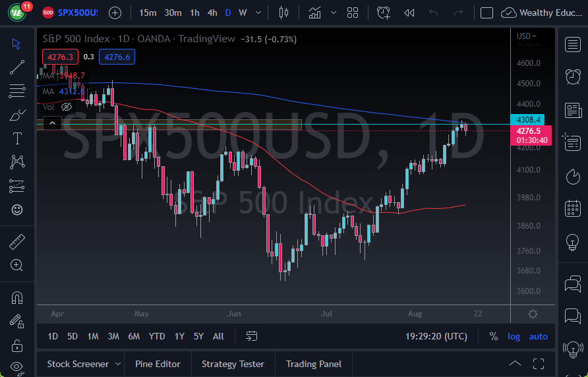Collapse the indicator legend chevron
The image size is (588, 377).
pyautogui.click(x=51, y=122)
